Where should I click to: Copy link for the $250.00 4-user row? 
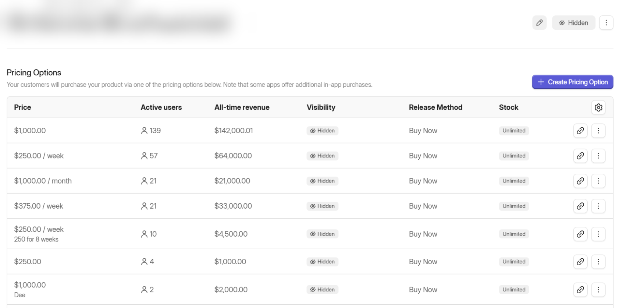click(580, 262)
